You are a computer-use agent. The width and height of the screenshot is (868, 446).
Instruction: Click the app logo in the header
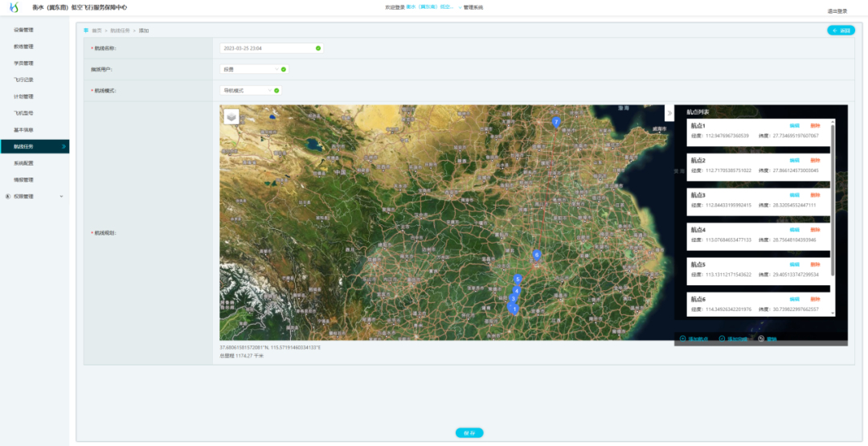click(14, 7)
